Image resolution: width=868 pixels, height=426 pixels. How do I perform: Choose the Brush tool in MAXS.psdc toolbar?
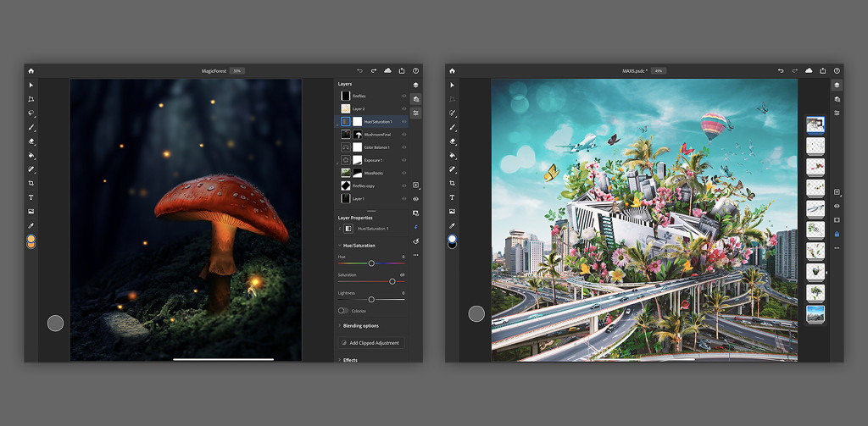point(452,127)
